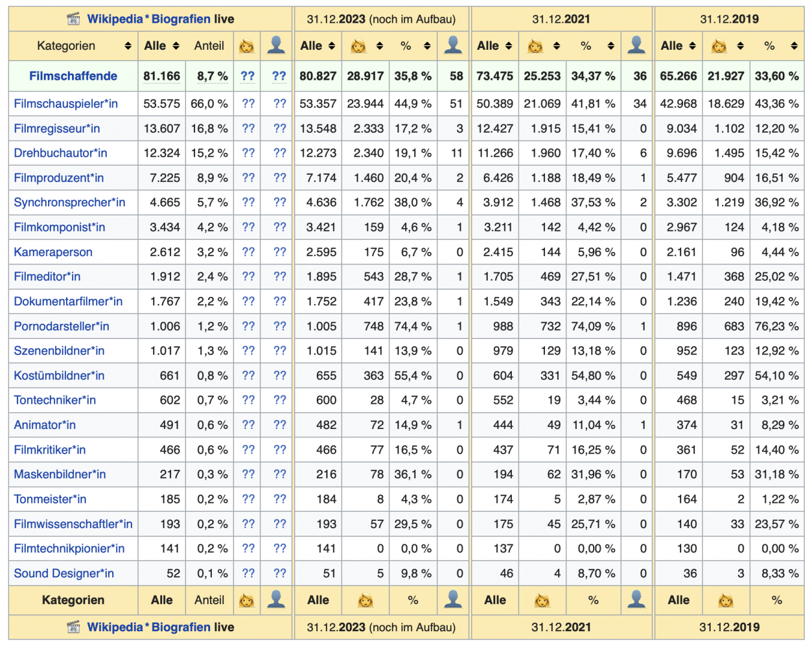Sort by the 31.12.2023 percent column arrows
Image resolution: width=812 pixels, height=648 pixels.
tap(427, 46)
